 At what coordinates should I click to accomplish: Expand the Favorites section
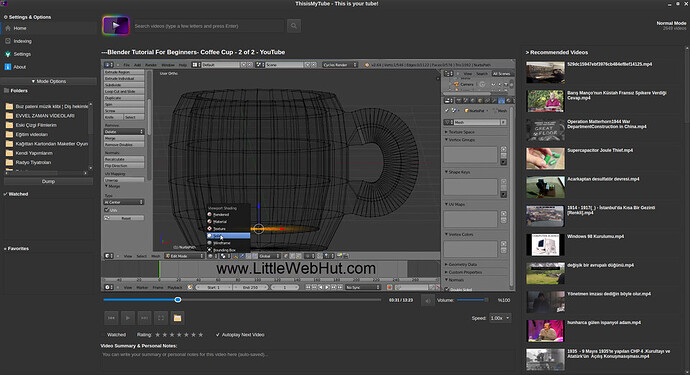pos(17,249)
